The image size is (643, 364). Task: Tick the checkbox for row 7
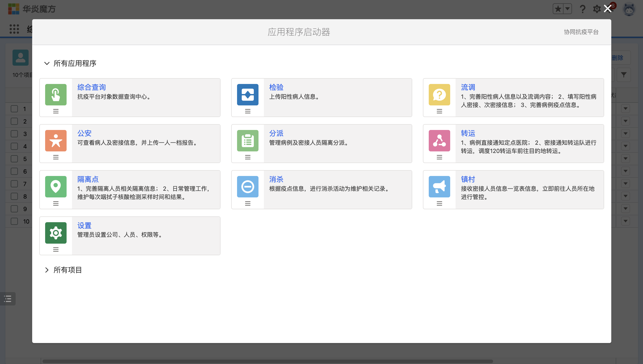tap(14, 184)
